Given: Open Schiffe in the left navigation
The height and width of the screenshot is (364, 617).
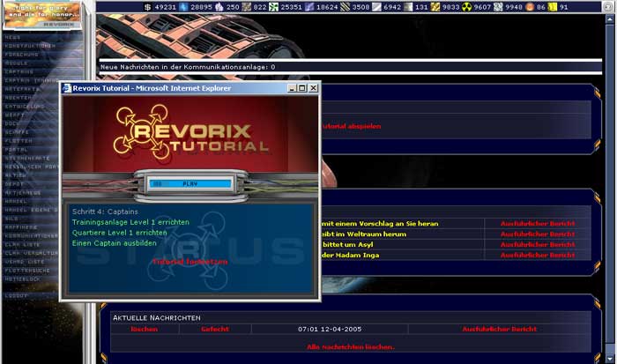Looking at the screenshot, I should (18, 130).
